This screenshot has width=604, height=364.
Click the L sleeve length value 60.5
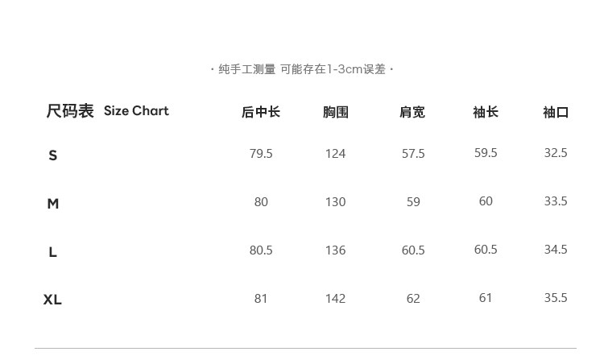486,250
